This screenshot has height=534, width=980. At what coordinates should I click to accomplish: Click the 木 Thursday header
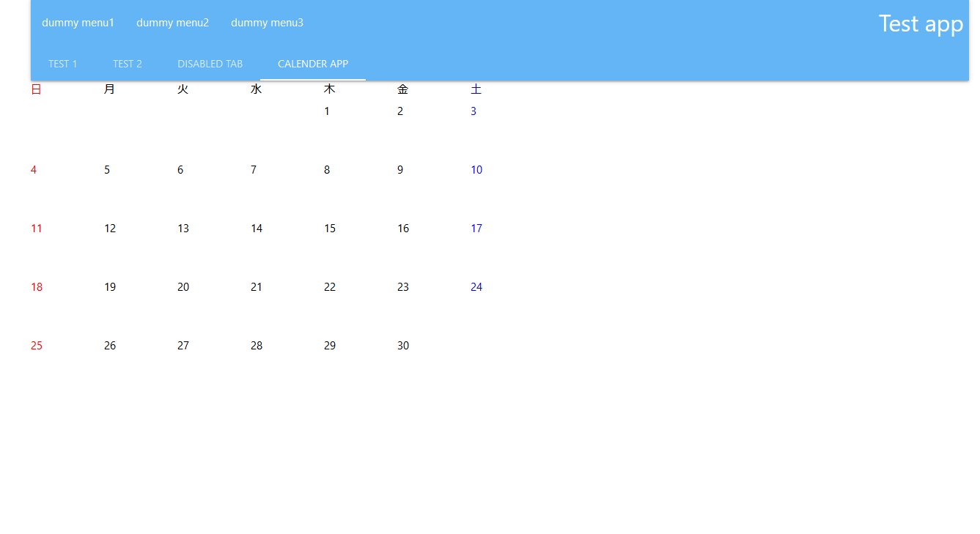point(329,89)
